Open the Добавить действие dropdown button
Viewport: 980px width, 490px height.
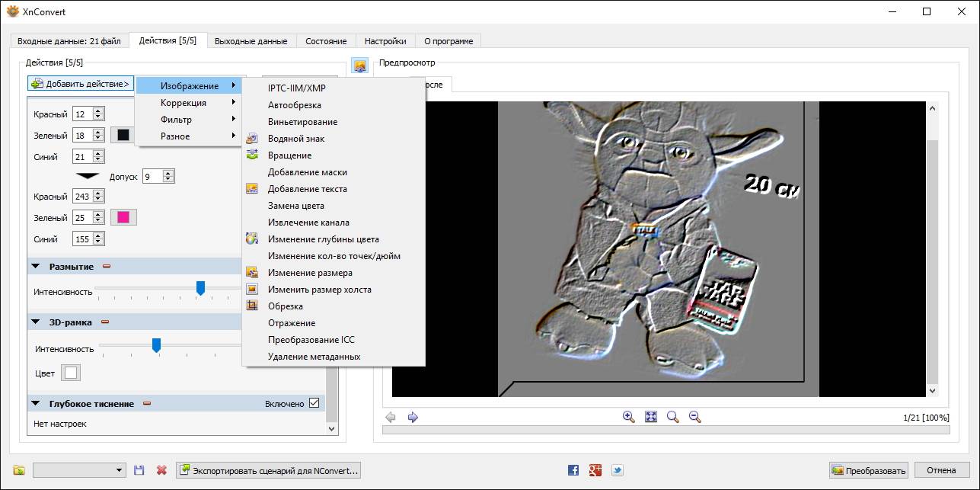(81, 83)
